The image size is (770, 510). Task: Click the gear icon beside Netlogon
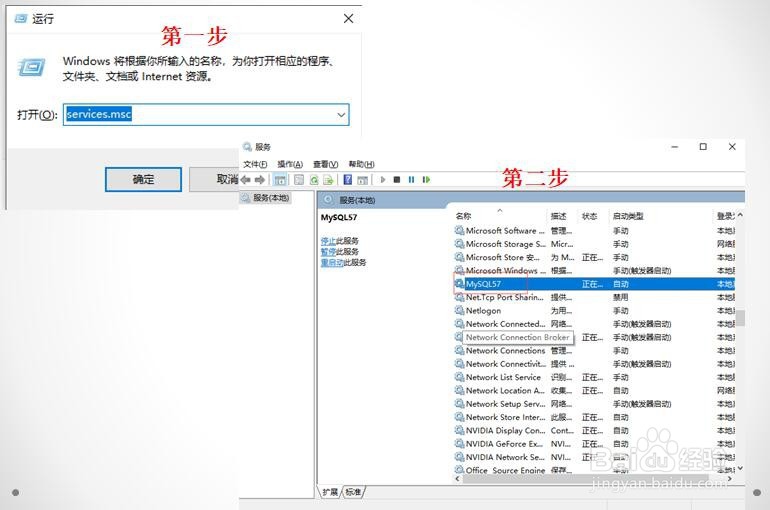[x=459, y=310]
